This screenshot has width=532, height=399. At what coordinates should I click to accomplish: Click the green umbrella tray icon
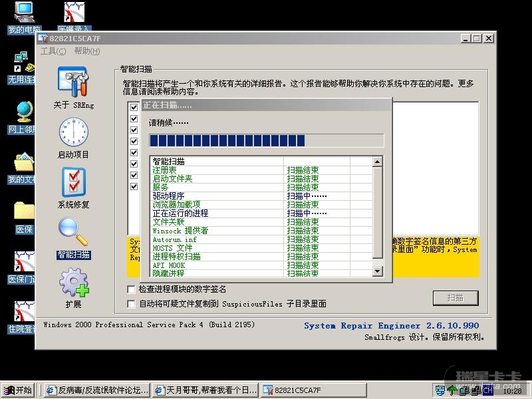point(452,390)
